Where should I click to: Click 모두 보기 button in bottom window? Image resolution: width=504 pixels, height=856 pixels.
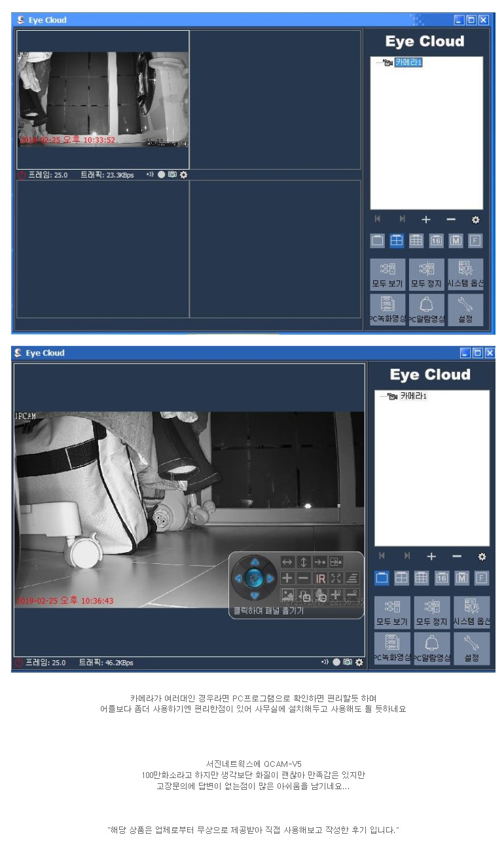pos(393,612)
